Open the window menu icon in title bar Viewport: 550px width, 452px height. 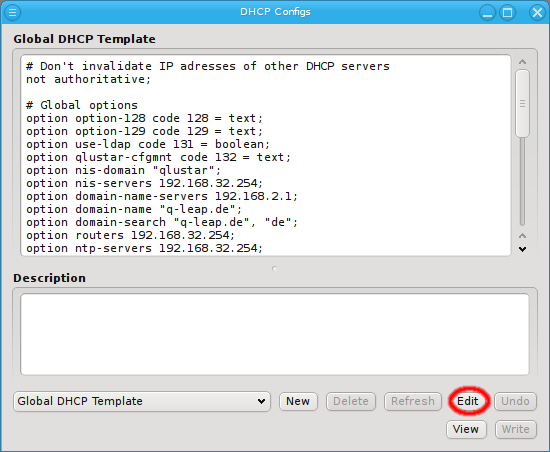tap(12, 13)
